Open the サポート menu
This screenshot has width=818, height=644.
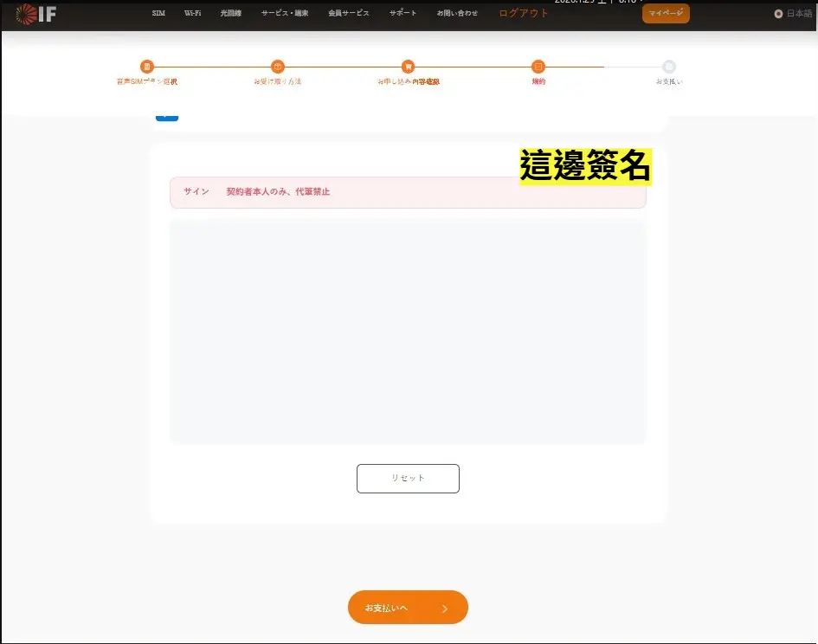(403, 13)
